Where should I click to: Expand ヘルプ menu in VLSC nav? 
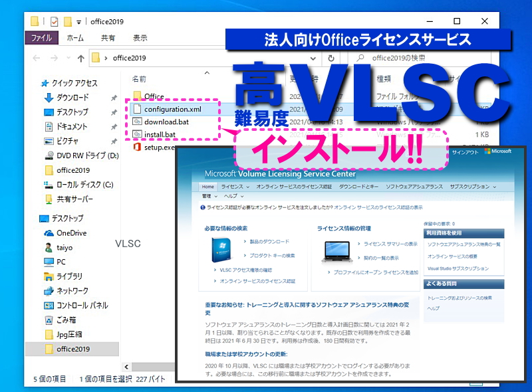(x=233, y=196)
